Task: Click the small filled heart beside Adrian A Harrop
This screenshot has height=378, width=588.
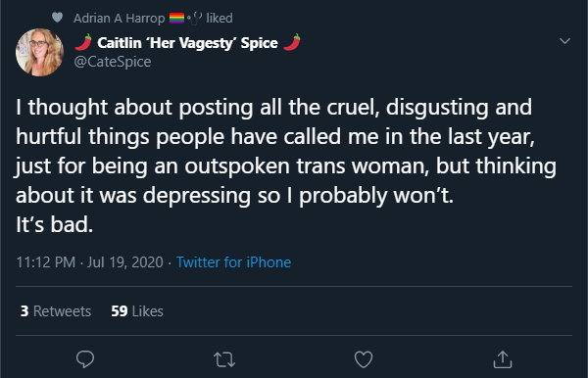Action: tap(57, 18)
